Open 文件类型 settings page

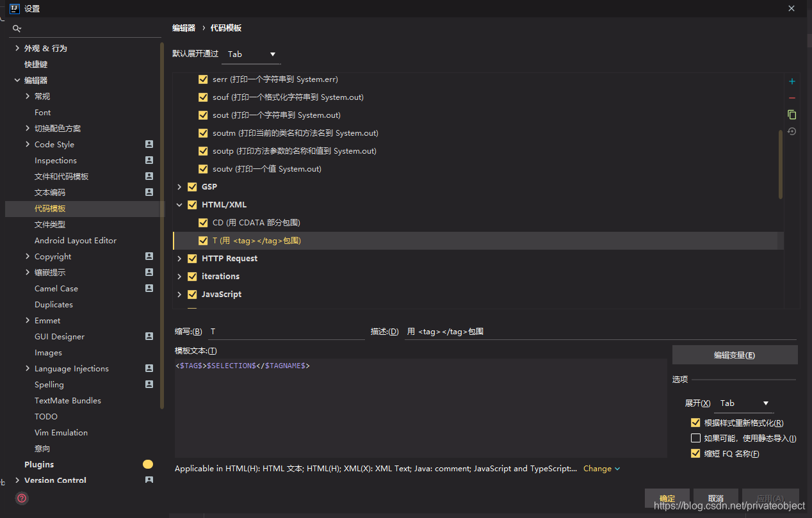(50, 224)
